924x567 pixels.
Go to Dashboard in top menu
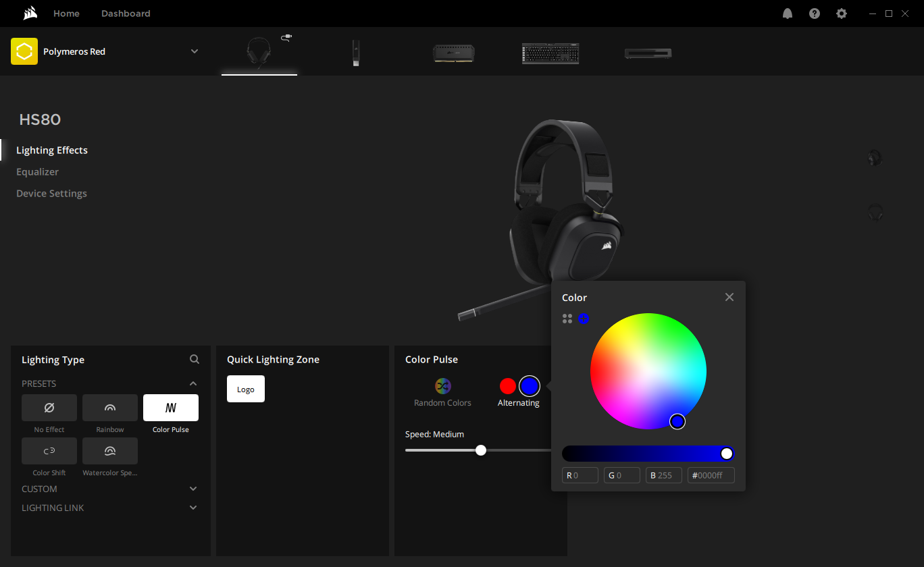(126, 13)
